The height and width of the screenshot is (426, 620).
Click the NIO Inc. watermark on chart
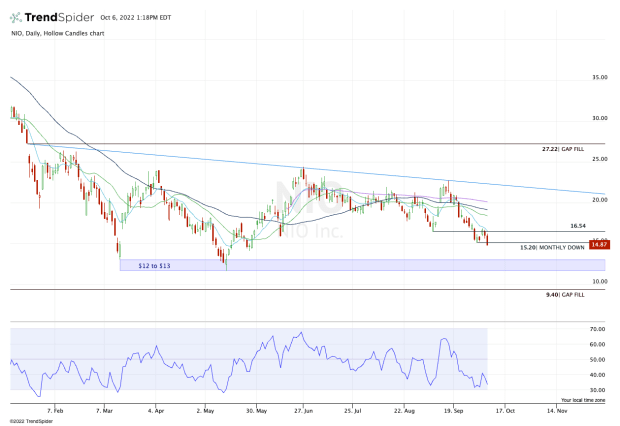(311, 228)
